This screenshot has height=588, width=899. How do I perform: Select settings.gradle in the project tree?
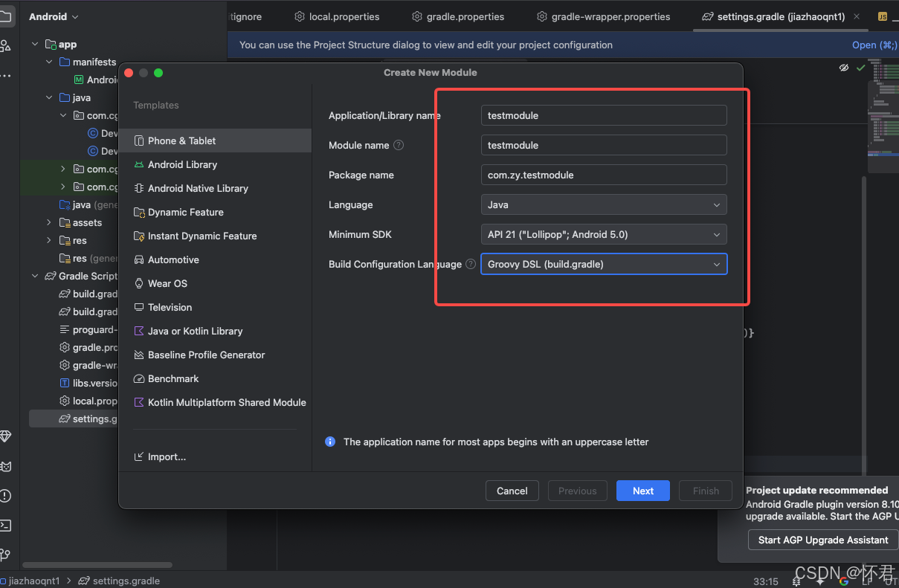pos(74,419)
